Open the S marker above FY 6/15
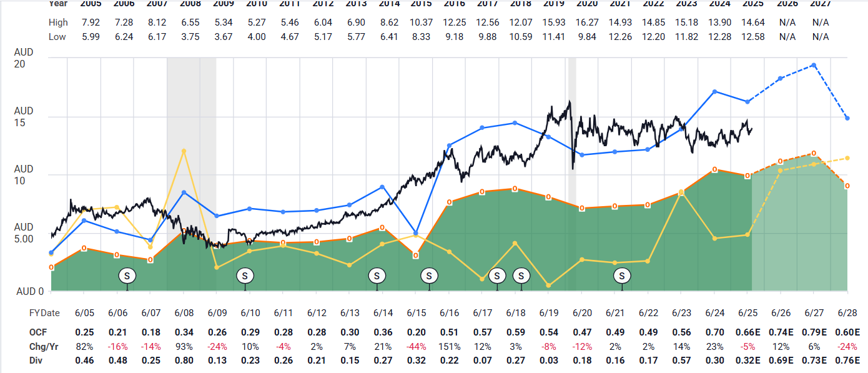868x373 pixels. [429, 276]
